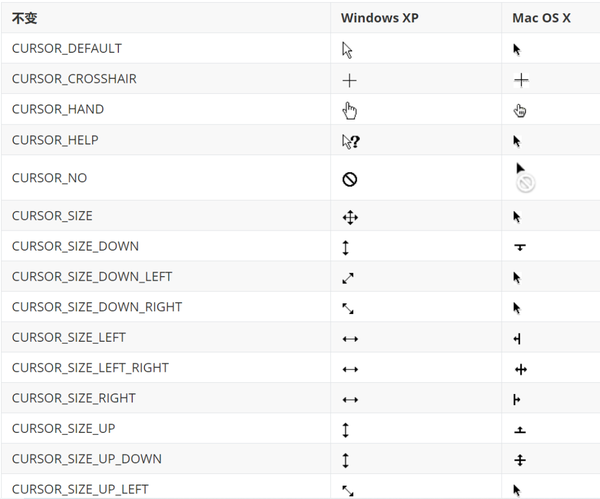Click the Mac OS X CURSOR_NO icon
Screen dimensions: 600x499
coord(523,178)
